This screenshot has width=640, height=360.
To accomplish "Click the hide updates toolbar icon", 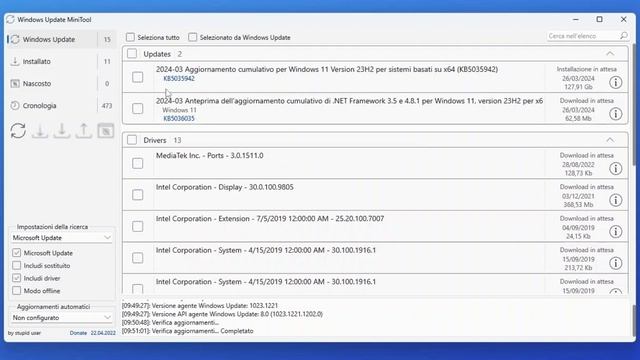I will [x=106, y=131].
